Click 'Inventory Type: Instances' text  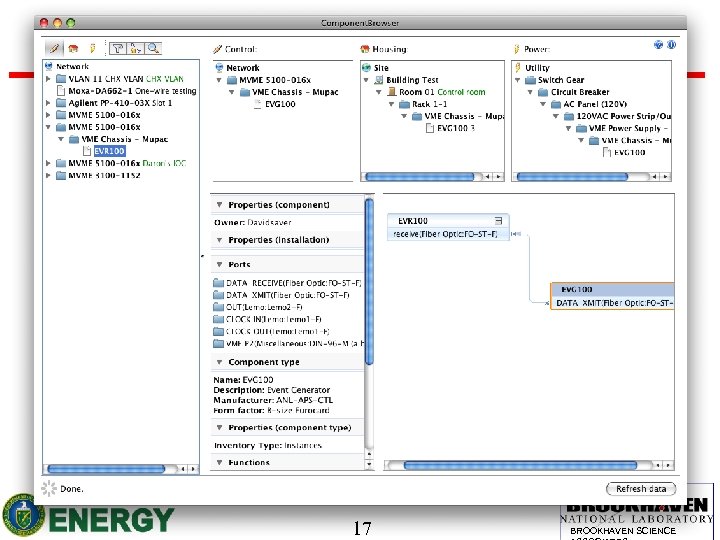tap(268, 445)
